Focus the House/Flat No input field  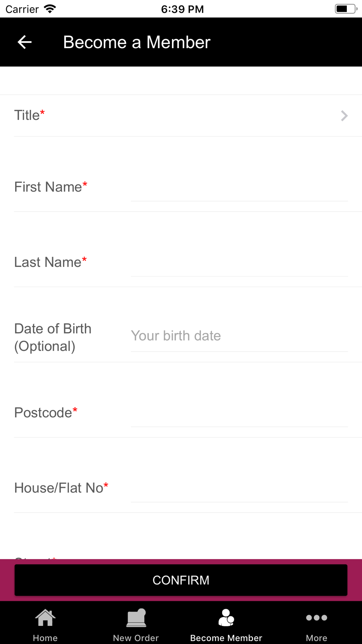239,488
